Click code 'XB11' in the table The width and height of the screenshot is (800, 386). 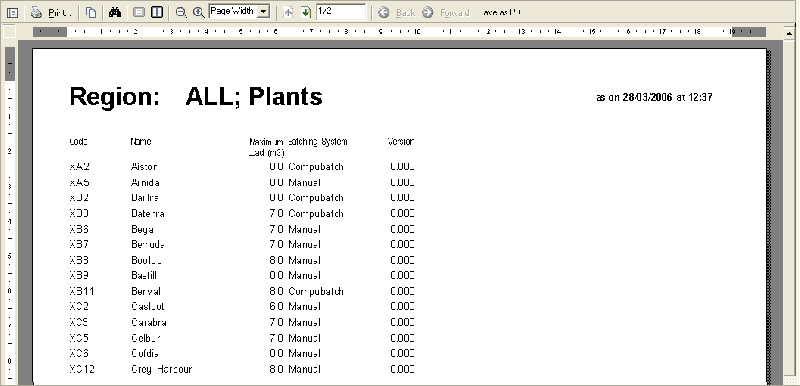click(x=82, y=291)
